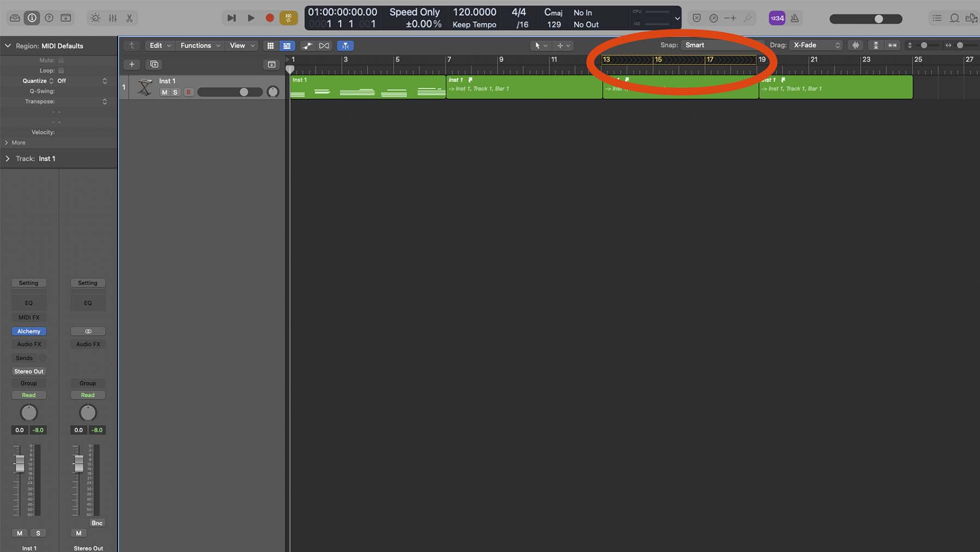The width and height of the screenshot is (980, 552).
Task: Solo Inst 1 track in header
Action: pos(175,92)
